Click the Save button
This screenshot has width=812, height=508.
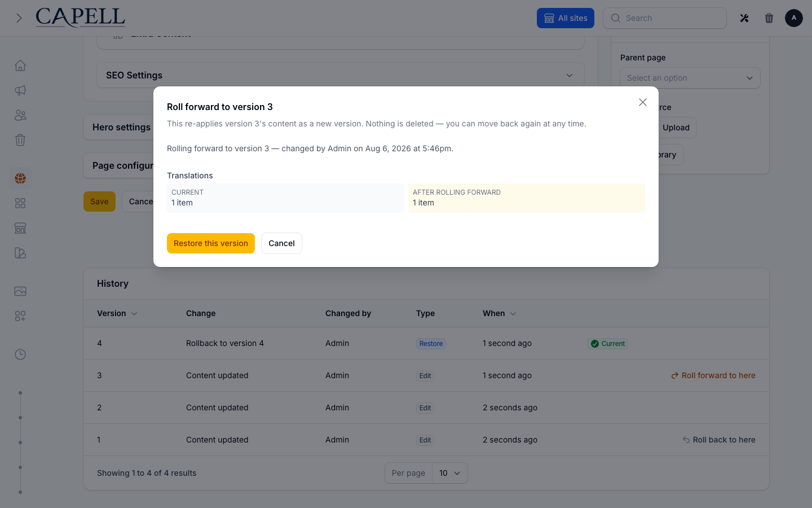99,202
